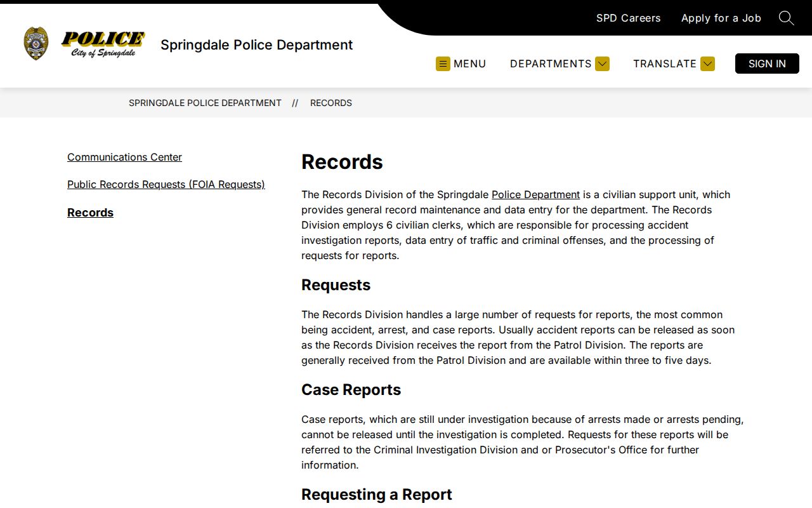Click Springdale Police Department site title

click(x=256, y=45)
